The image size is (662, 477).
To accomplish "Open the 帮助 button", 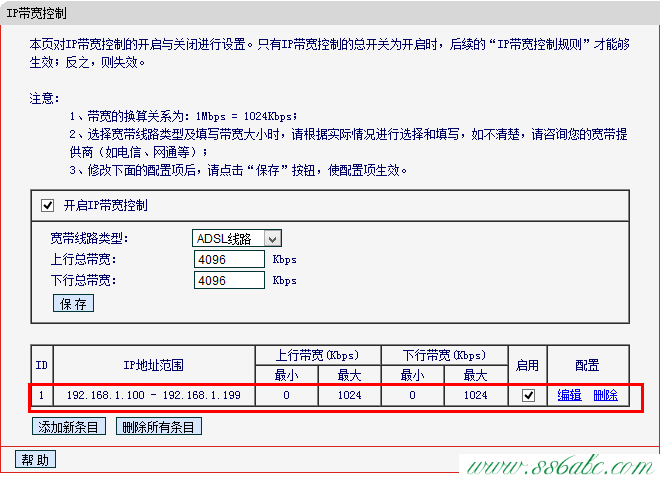I will [x=35, y=460].
